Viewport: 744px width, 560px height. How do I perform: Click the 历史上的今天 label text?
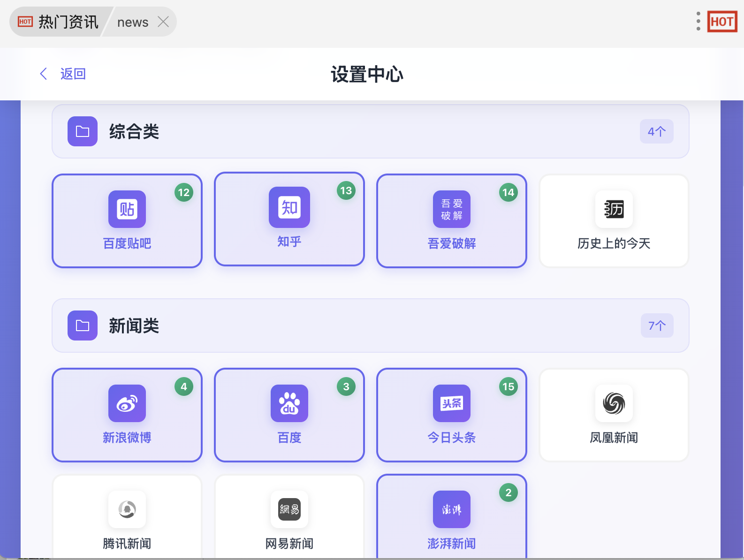point(614,243)
